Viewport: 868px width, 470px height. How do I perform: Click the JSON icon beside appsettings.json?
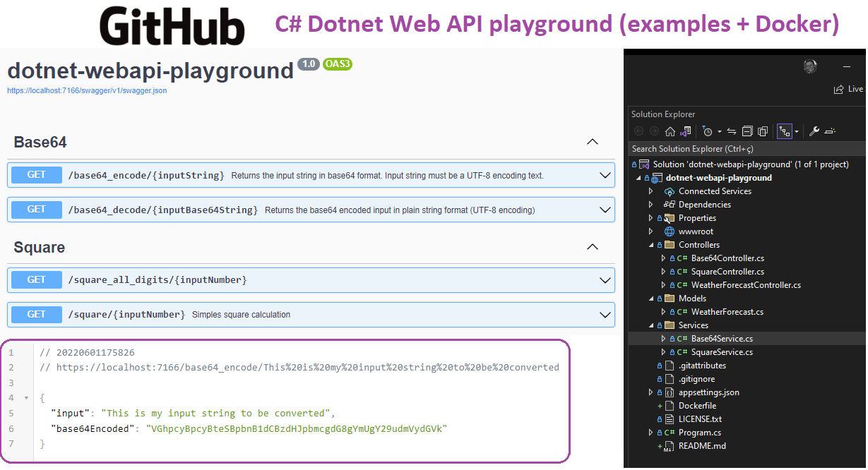click(x=669, y=392)
